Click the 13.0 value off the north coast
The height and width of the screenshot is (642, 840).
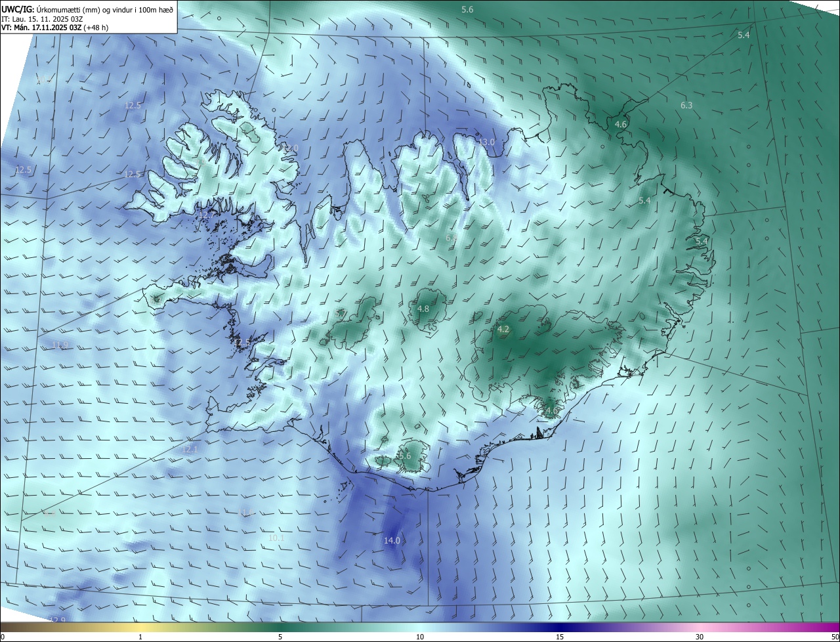(486, 142)
